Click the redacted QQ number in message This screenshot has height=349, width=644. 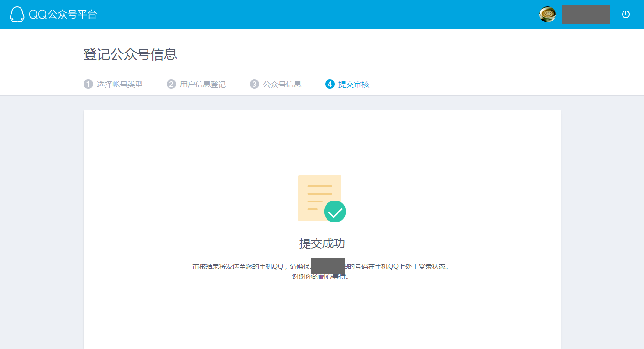pos(328,266)
